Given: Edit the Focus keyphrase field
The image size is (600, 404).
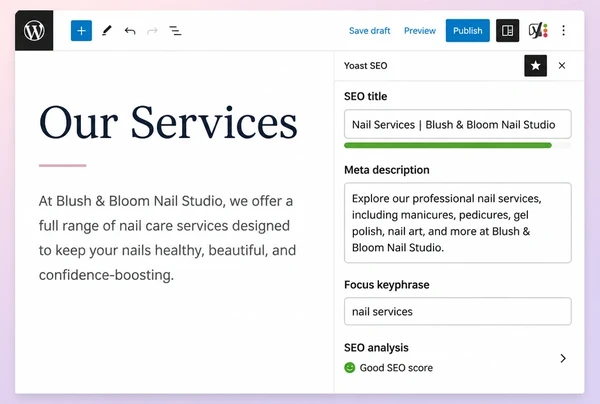Looking at the screenshot, I should (x=458, y=311).
